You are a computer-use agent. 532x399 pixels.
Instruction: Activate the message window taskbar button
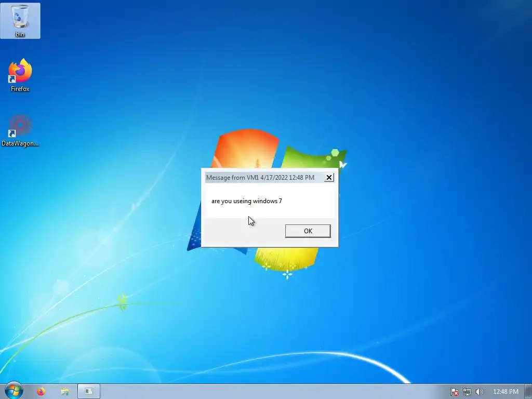[x=89, y=392]
